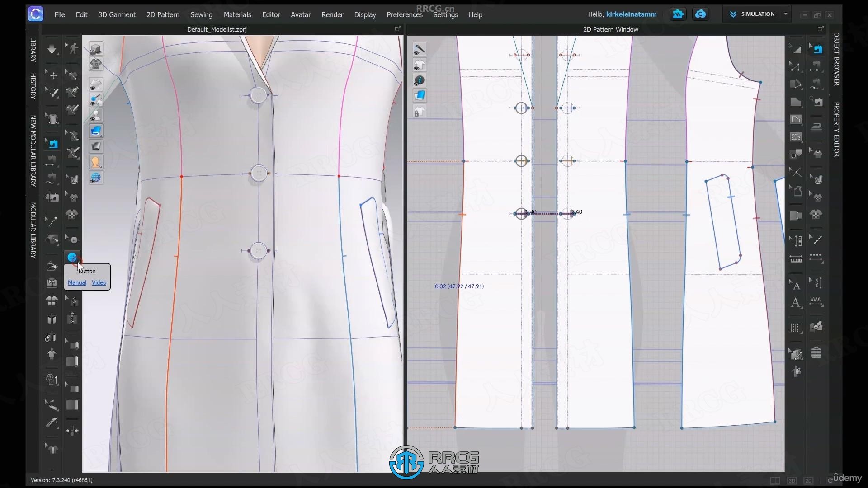Choose the Pattern Annotation A tool
This screenshot has height=488, width=868.
click(796, 303)
